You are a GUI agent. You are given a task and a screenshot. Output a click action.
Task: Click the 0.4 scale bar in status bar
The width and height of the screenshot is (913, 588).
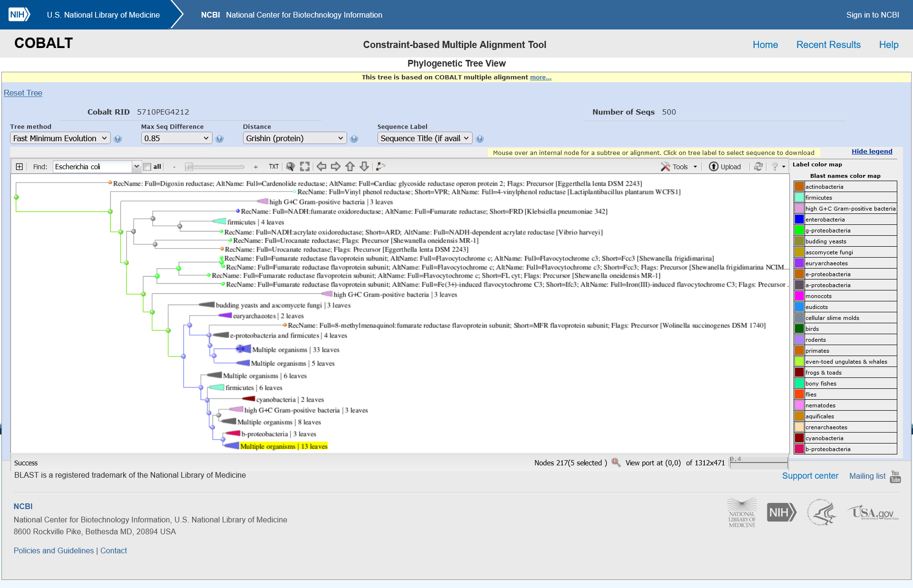[759, 462]
